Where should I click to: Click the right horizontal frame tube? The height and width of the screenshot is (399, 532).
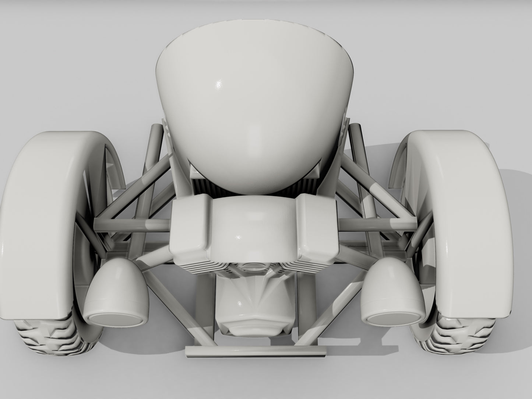[376, 223]
